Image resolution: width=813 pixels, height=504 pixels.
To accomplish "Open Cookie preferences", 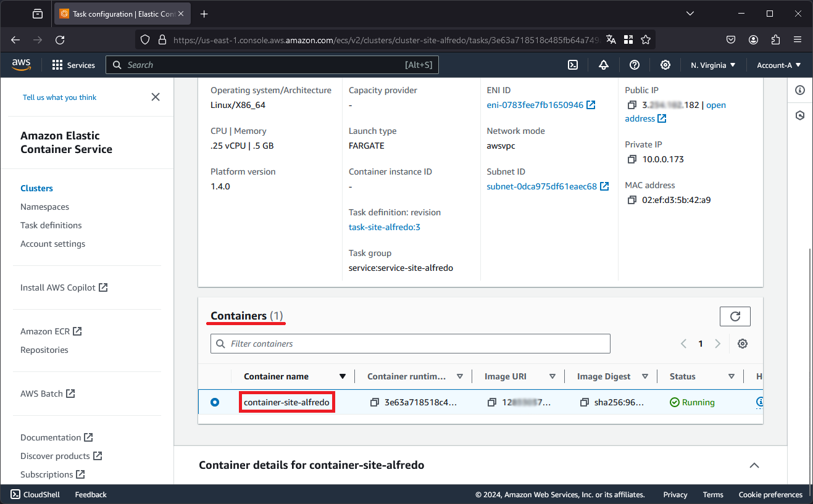I will coord(770,495).
